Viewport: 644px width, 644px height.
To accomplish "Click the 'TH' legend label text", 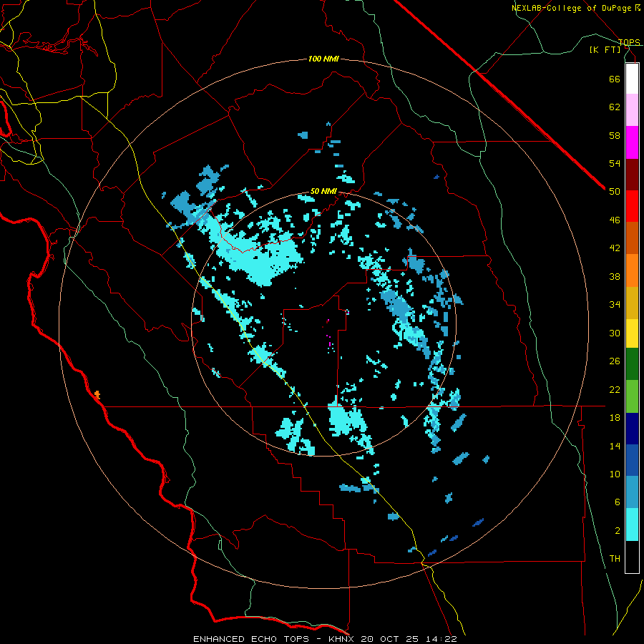I will tap(615, 559).
